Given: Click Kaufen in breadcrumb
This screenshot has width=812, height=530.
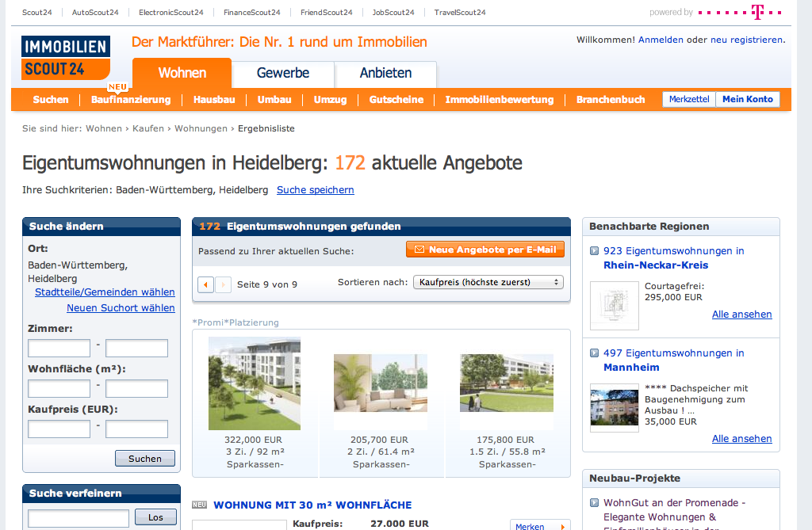Looking at the screenshot, I should point(148,128).
